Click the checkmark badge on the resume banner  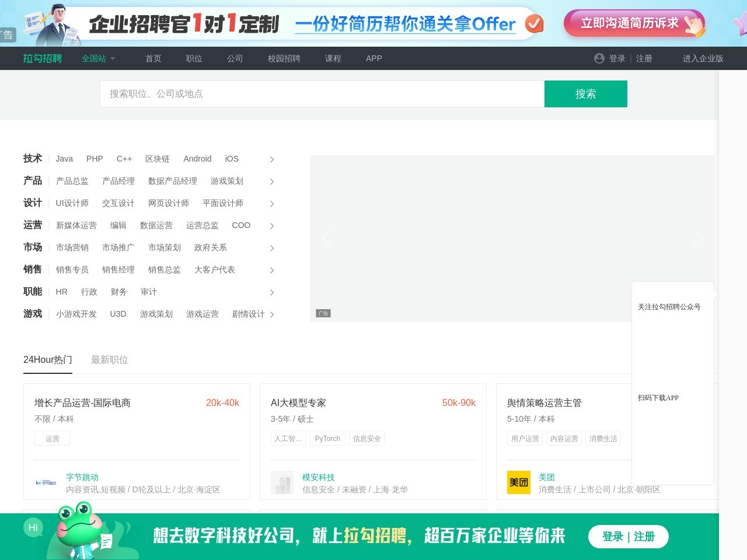[535, 24]
